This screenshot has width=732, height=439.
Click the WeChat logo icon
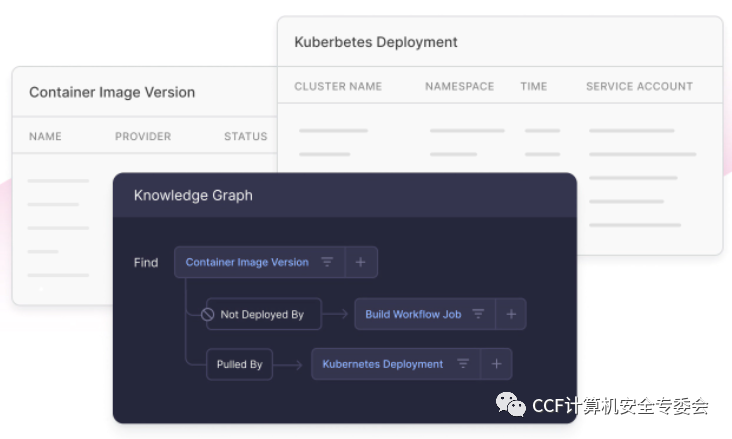coord(512,404)
